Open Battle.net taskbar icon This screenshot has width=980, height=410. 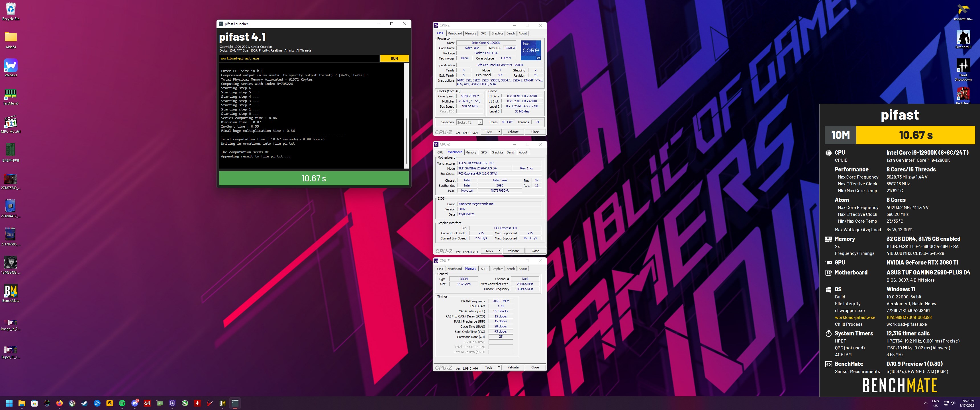click(97, 403)
